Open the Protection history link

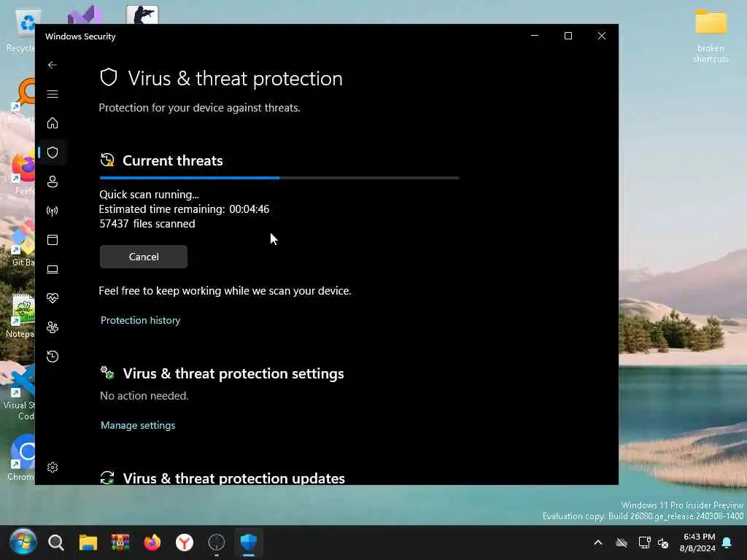(141, 320)
